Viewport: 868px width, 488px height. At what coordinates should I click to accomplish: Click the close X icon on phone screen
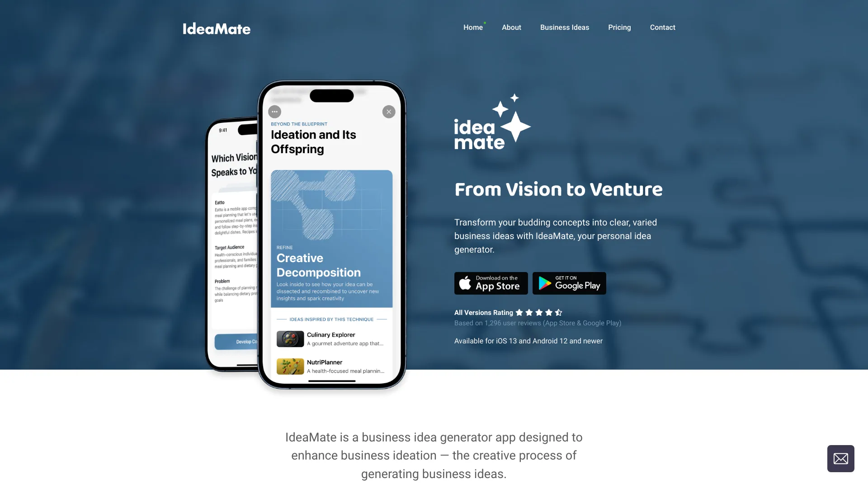pyautogui.click(x=389, y=112)
